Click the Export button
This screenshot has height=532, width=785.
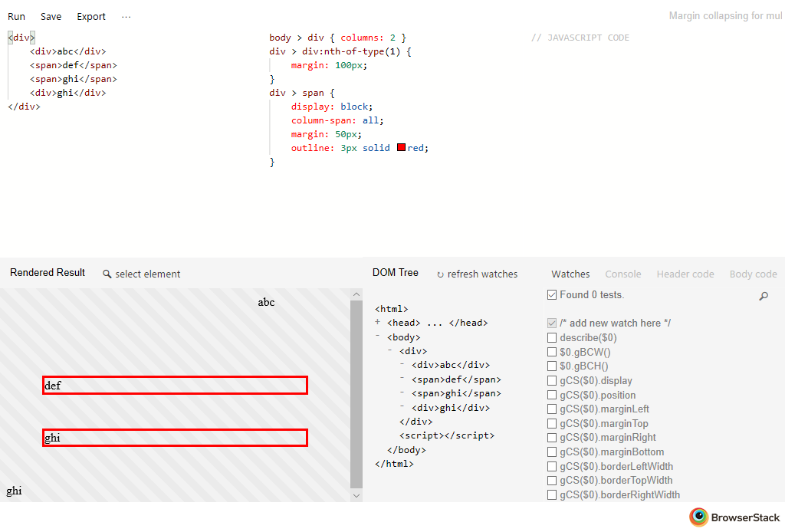tap(91, 17)
